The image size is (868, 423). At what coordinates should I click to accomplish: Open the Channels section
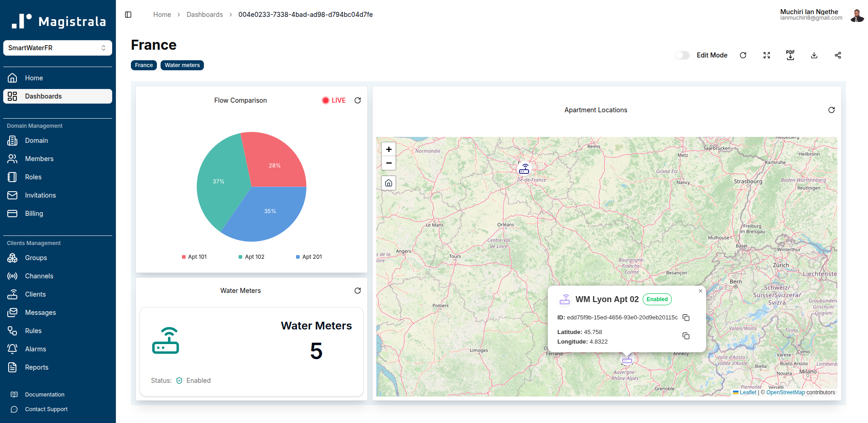pyautogui.click(x=39, y=276)
